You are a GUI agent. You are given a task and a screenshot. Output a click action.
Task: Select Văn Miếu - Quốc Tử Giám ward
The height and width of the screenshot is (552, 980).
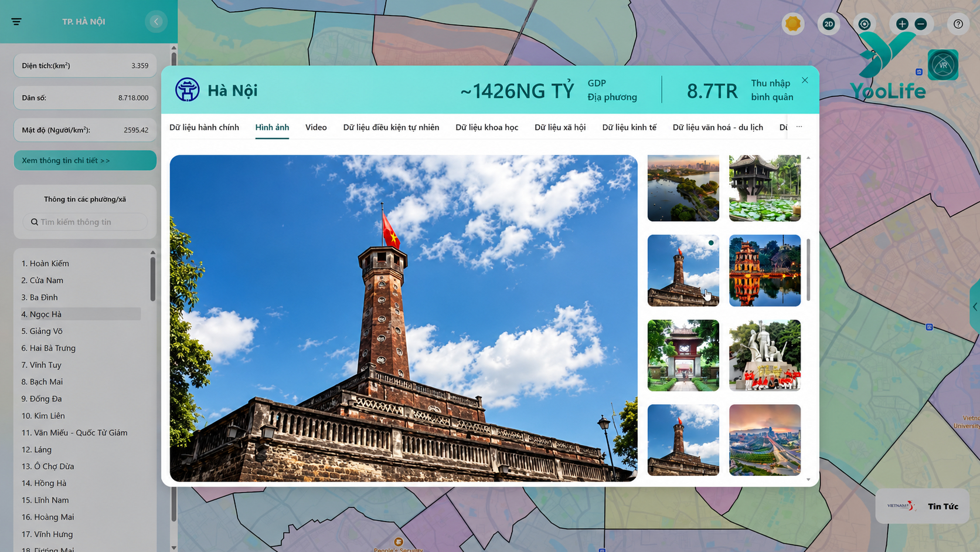pyautogui.click(x=74, y=433)
